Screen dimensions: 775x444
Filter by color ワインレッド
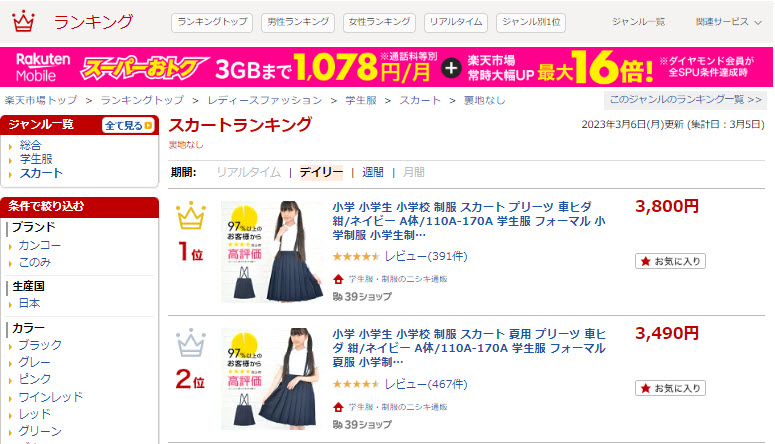pos(50,397)
